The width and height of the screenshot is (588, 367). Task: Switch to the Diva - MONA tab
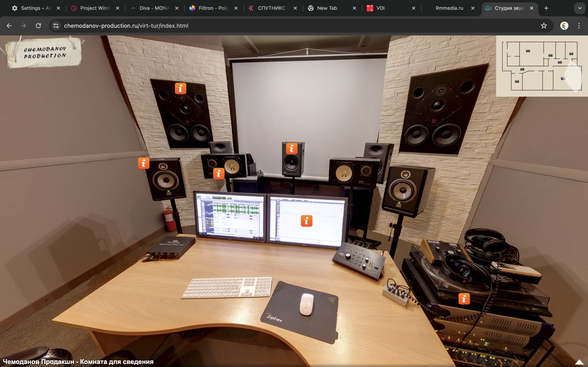(154, 8)
